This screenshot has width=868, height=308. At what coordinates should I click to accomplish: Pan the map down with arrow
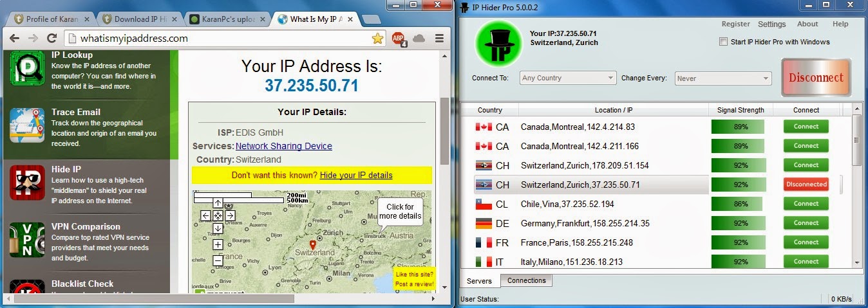[x=218, y=228]
